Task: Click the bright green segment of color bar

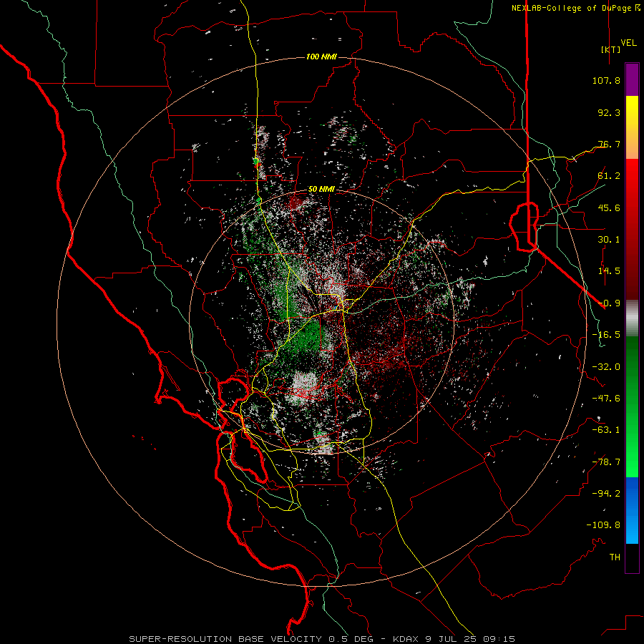Action: [632, 406]
